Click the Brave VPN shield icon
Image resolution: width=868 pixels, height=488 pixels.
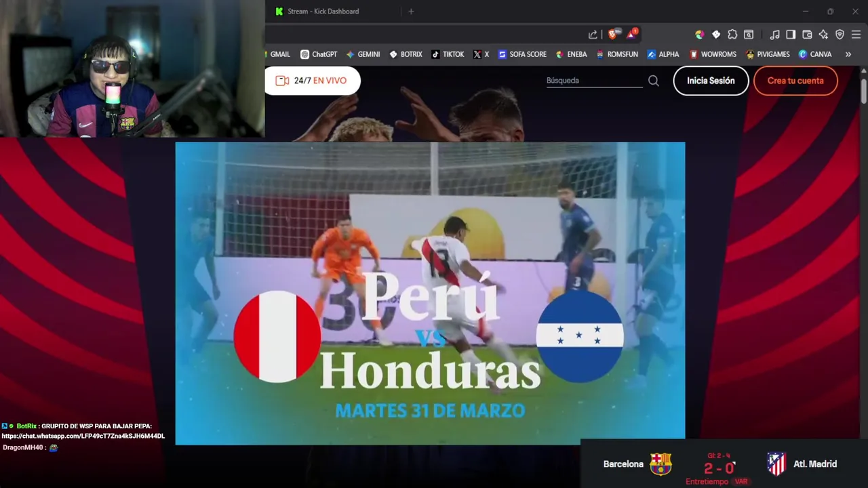[x=840, y=35]
